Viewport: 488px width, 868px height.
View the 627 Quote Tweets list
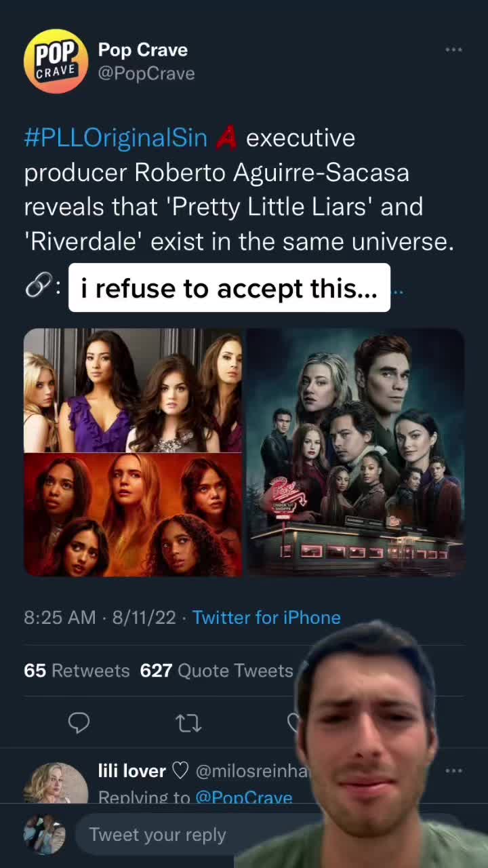tap(216, 671)
